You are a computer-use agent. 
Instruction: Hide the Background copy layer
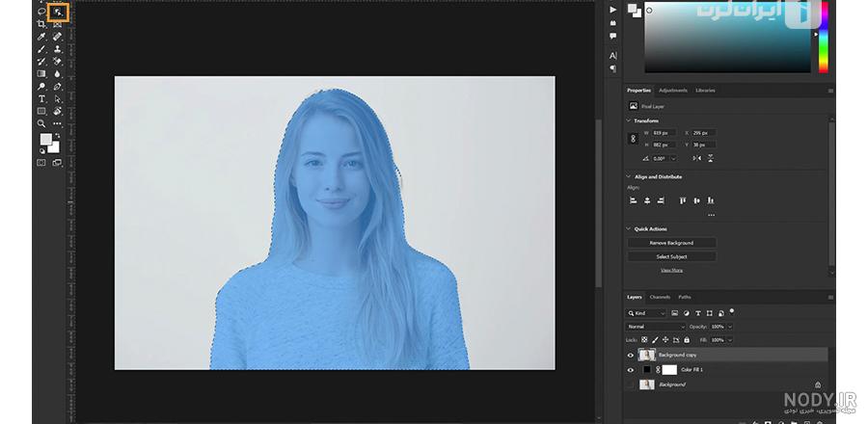coord(630,355)
